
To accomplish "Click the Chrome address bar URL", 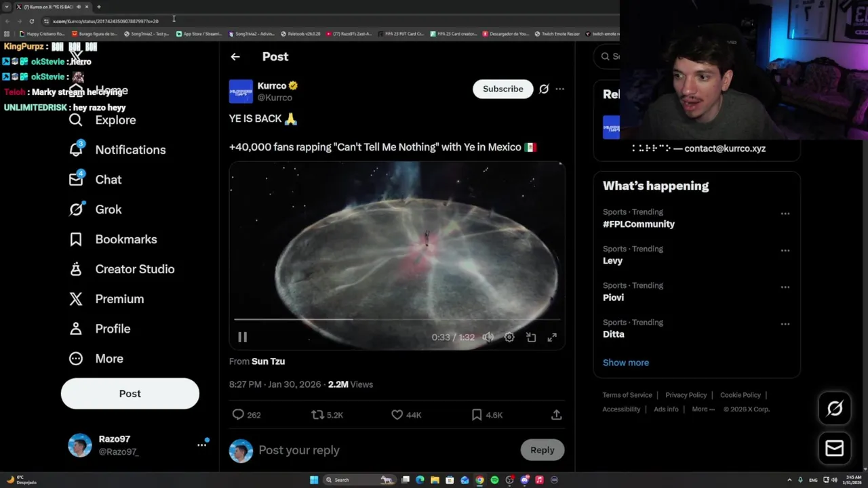I will 106,21.
